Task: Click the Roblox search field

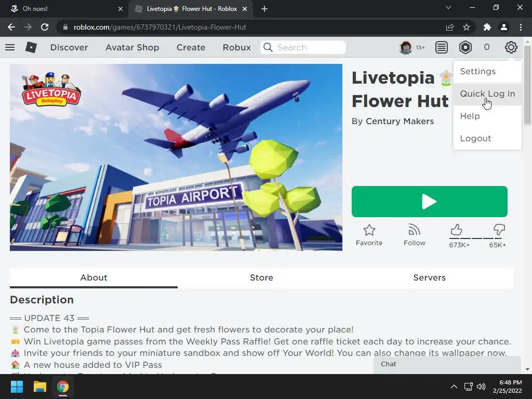Action: click(303, 47)
